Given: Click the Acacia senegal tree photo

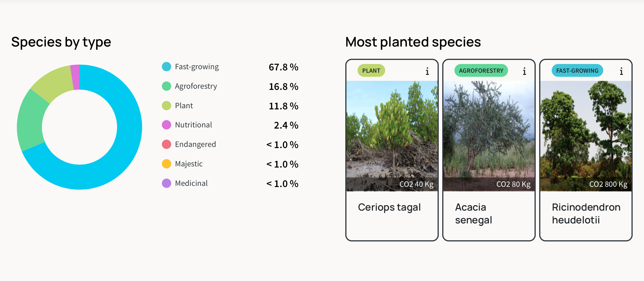Looking at the screenshot, I should 489,136.
